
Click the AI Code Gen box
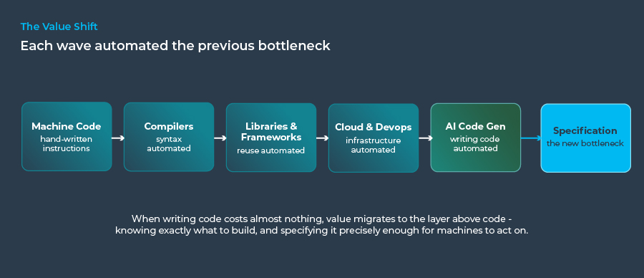click(476, 138)
